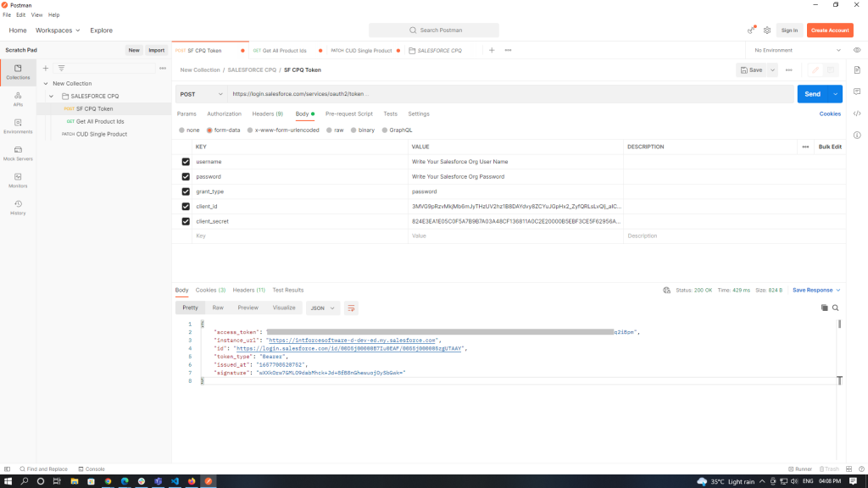Click the Send button
This screenshot has height=488, width=868.
813,94
